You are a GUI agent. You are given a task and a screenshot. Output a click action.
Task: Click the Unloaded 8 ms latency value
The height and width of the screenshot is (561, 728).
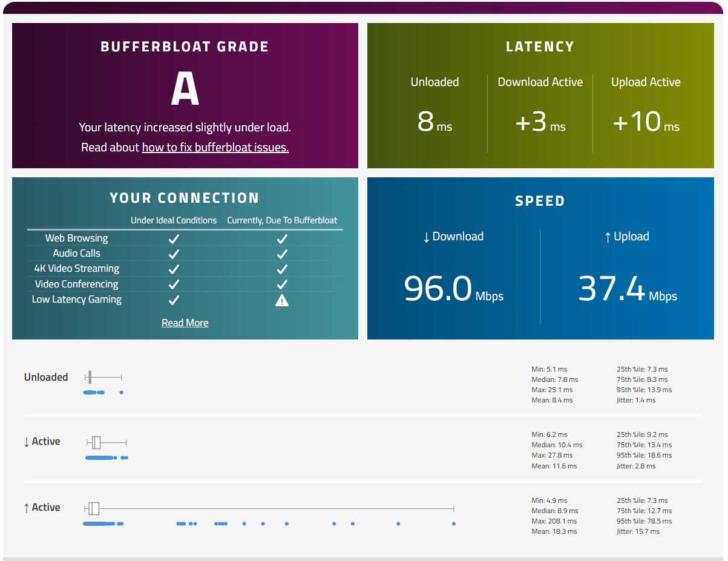pos(435,121)
